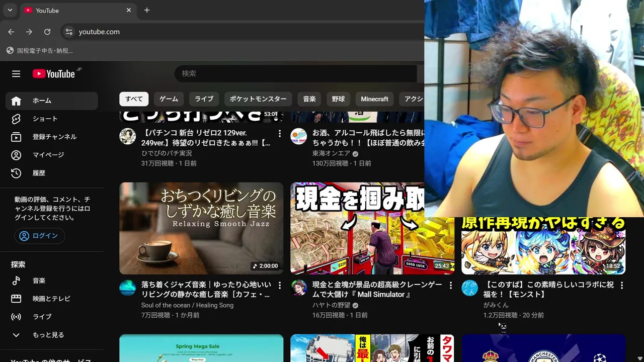Open channel name ひでぴのパチ実況
The height and width of the screenshot is (362, 644).
(167, 153)
